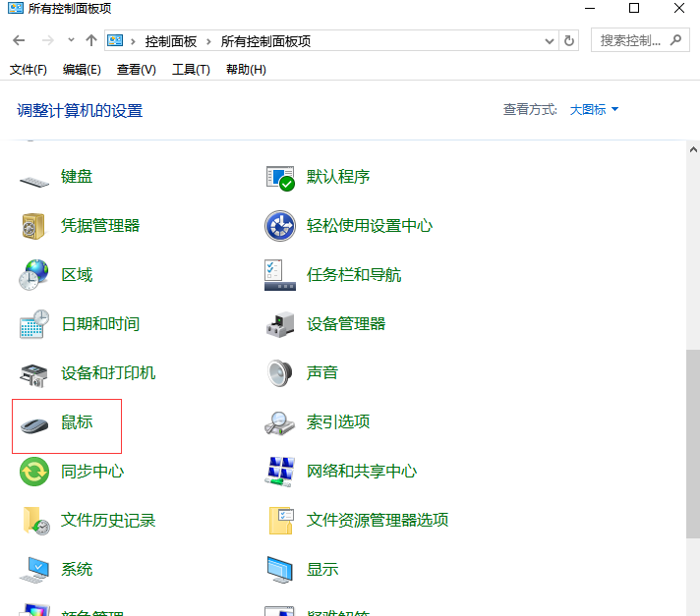Viewport: 700px width, 616px height.
Task: Maximize the 所有控制面板项 window
Action: click(x=634, y=8)
